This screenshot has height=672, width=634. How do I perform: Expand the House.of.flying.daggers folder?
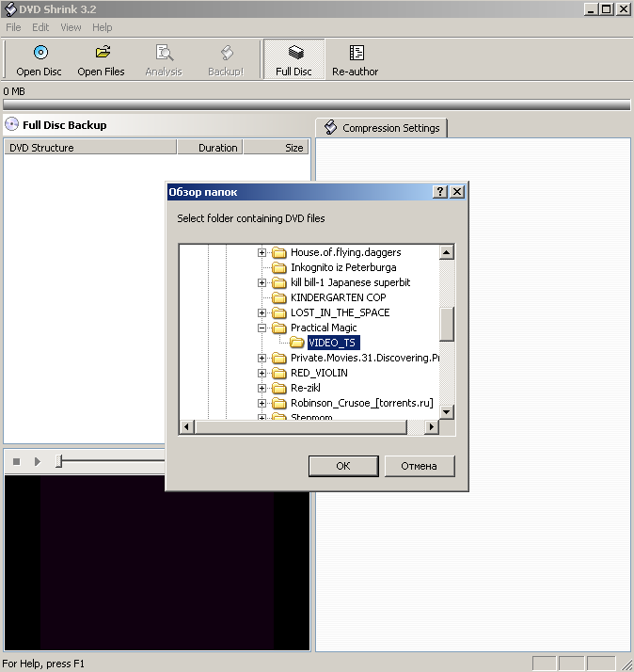pyautogui.click(x=262, y=252)
